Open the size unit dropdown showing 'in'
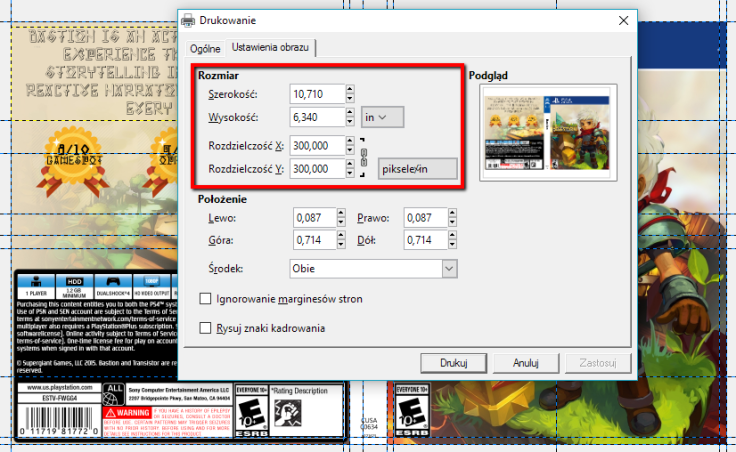 tap(382, 117)
